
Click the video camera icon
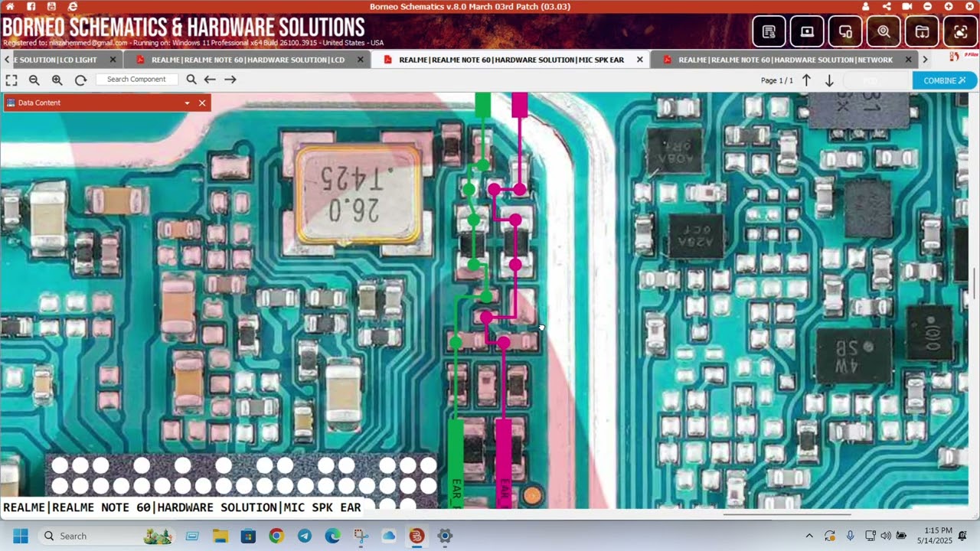click(x=907, y=6)
